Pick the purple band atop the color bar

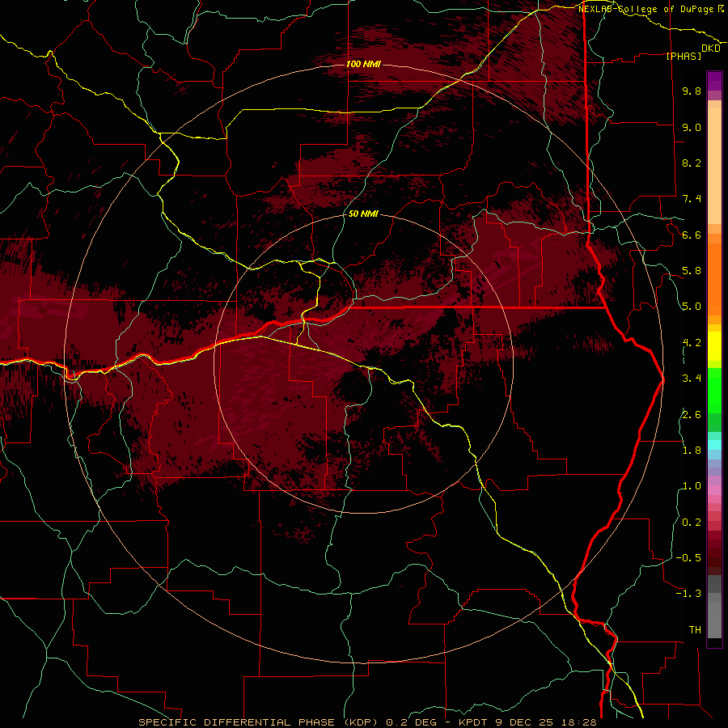click(714, 81)
